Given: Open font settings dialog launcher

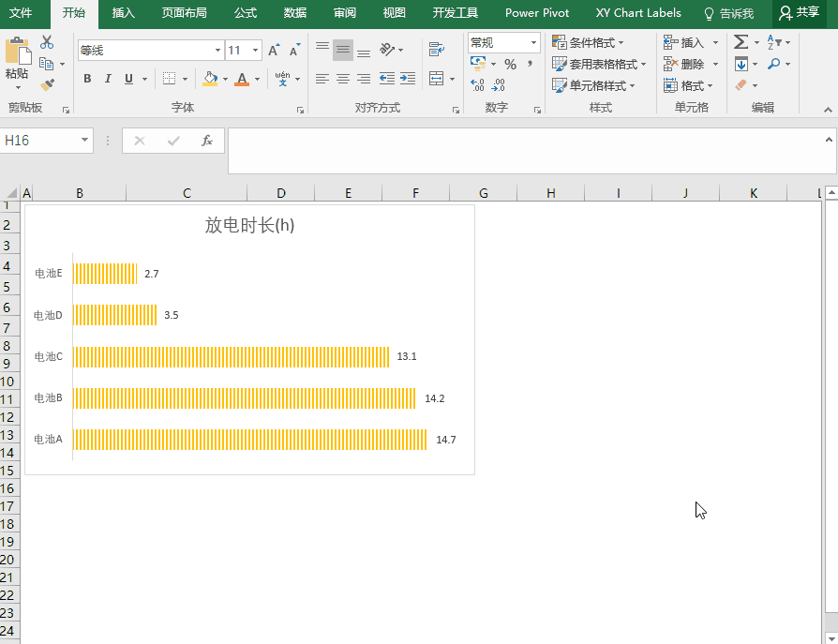Looking at the screenshot, I should tap(300, 110).
